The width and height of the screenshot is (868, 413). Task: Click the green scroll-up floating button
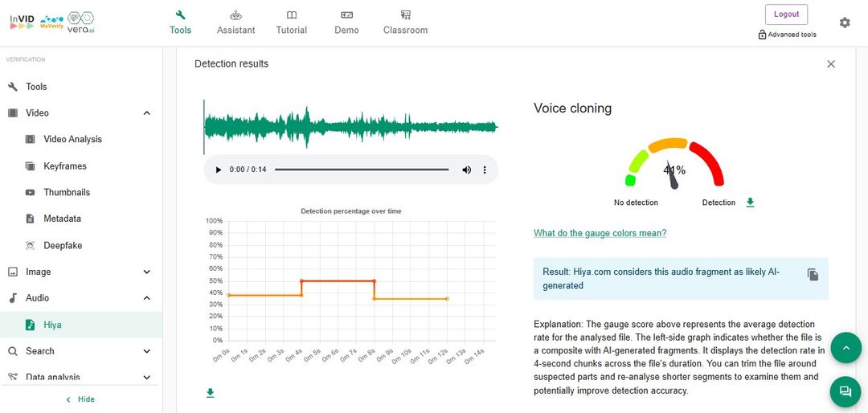(x=845, y=347)
